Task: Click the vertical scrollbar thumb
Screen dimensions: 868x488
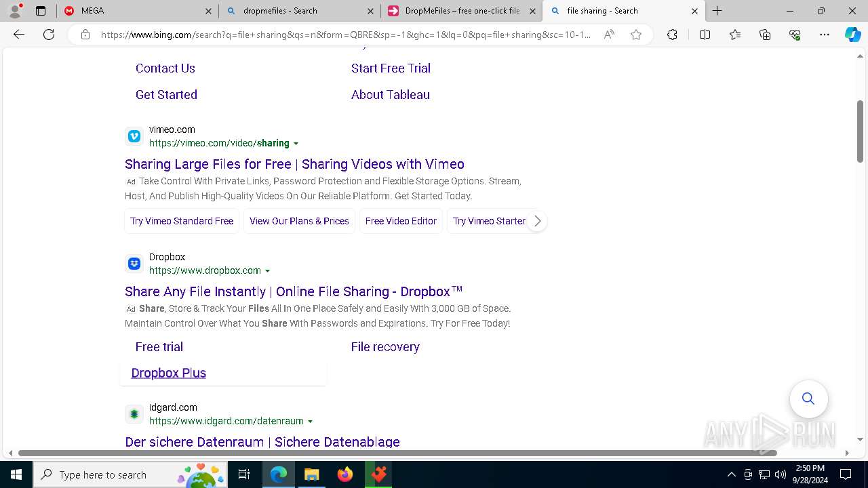Action: [860, 131]
